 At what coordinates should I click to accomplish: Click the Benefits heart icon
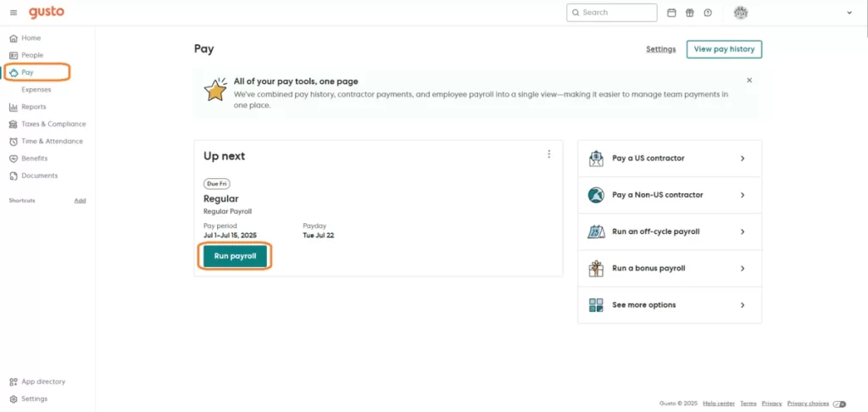[x=14, y=159]
